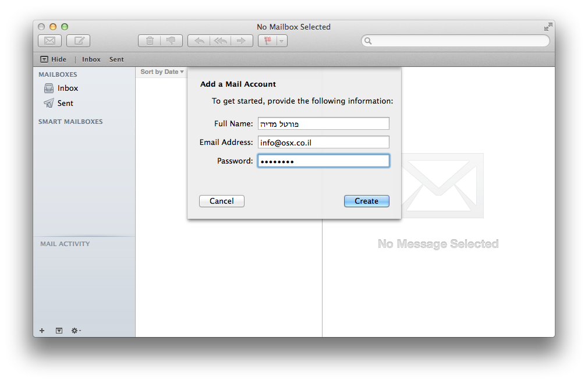Click the search magnifier icon

tap(368, 41)
